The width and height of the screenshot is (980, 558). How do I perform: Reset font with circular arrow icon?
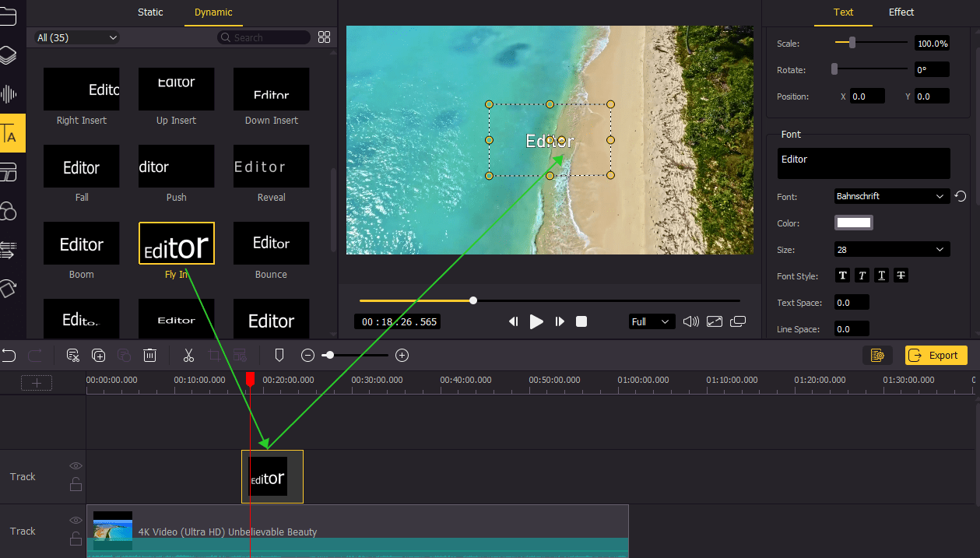pyautogui.click(x=961, y=196)
